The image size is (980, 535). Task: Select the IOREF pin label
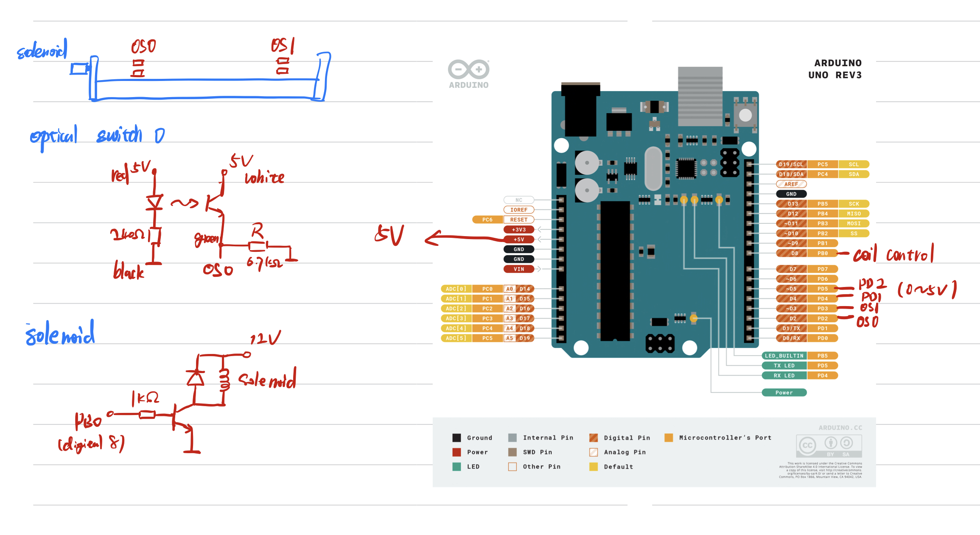tap(519, 210)
